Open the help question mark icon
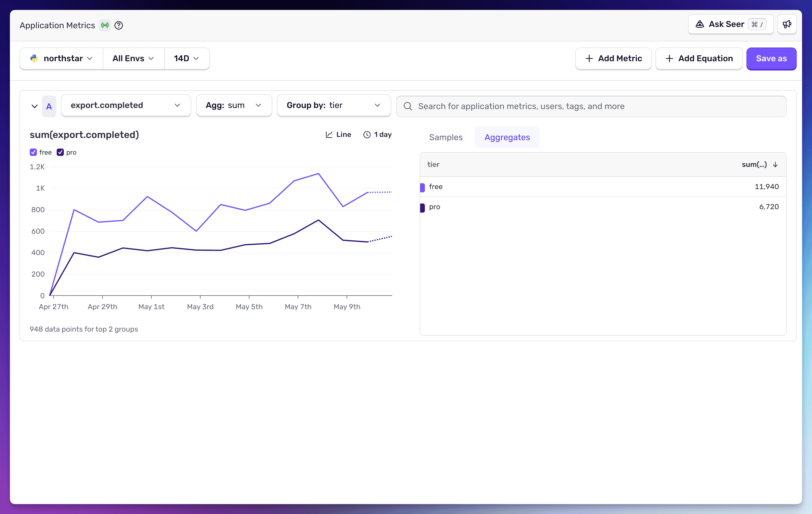 pyautogui.click(x=119, y=25)
